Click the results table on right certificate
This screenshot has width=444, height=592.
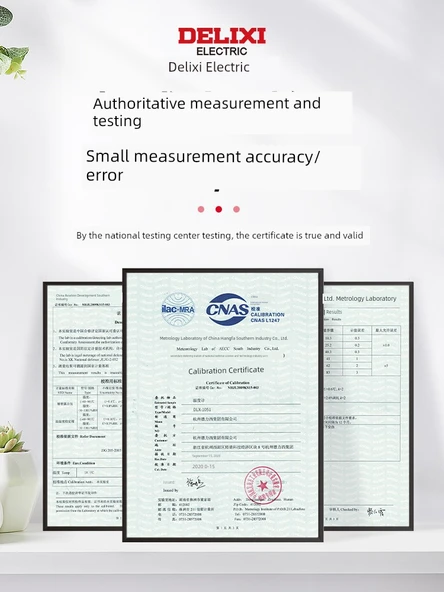coord(362,351)
